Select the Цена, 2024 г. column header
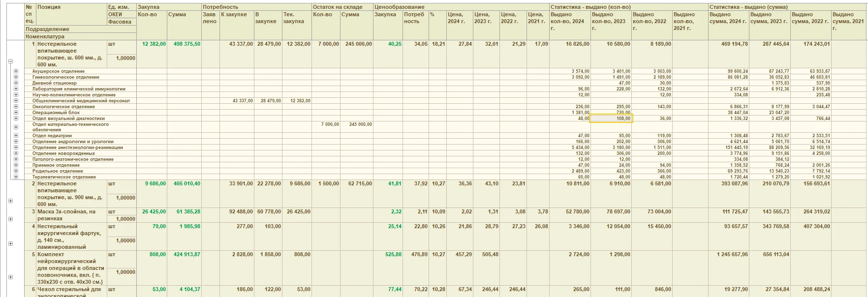This screenshot has height=297, width=868. 460,25
